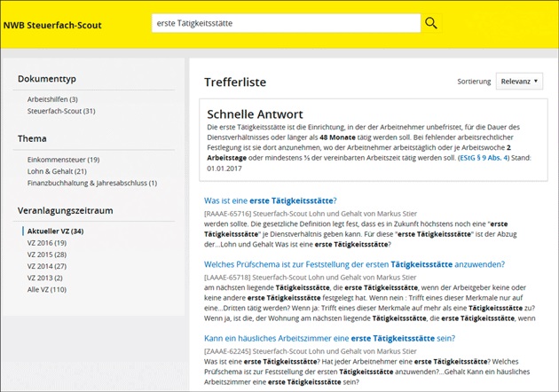Open result 'Was ist eine erste Tätigkeitsstätte?'
Image resolution: width=559 pixels, height=392 pixels.
pyautogui.click(x=270, y=200)
